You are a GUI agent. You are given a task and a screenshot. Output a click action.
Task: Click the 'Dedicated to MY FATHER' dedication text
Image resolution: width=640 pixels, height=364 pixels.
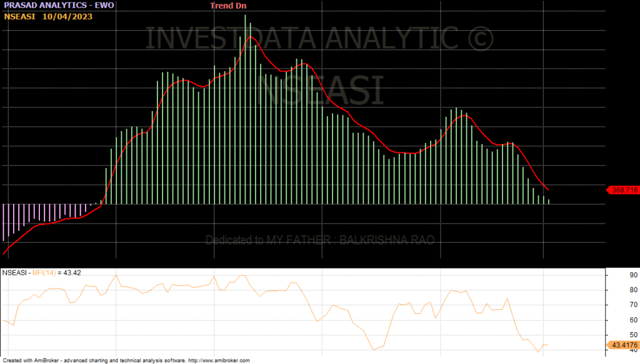(x=319, y=240)
